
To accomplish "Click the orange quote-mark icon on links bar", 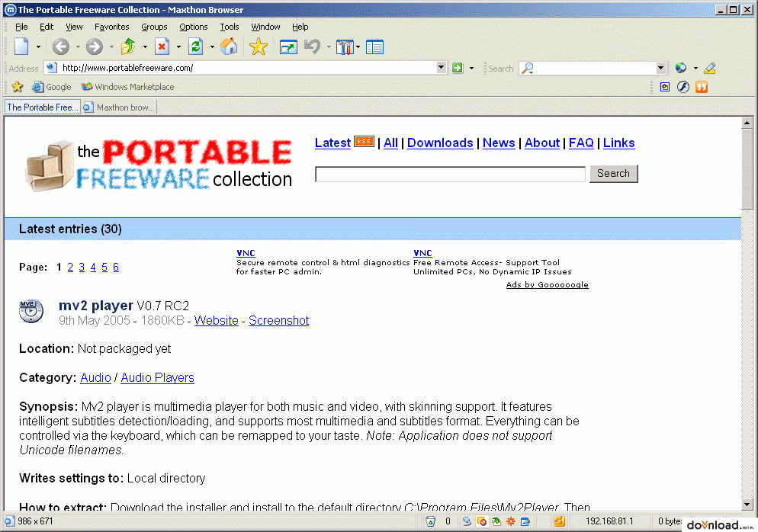I will pyautogui.click(x=702, y=87).
